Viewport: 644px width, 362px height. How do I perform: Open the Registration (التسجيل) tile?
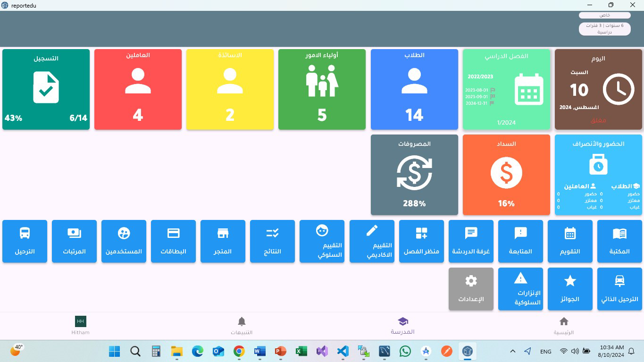(x=46, y=89)
